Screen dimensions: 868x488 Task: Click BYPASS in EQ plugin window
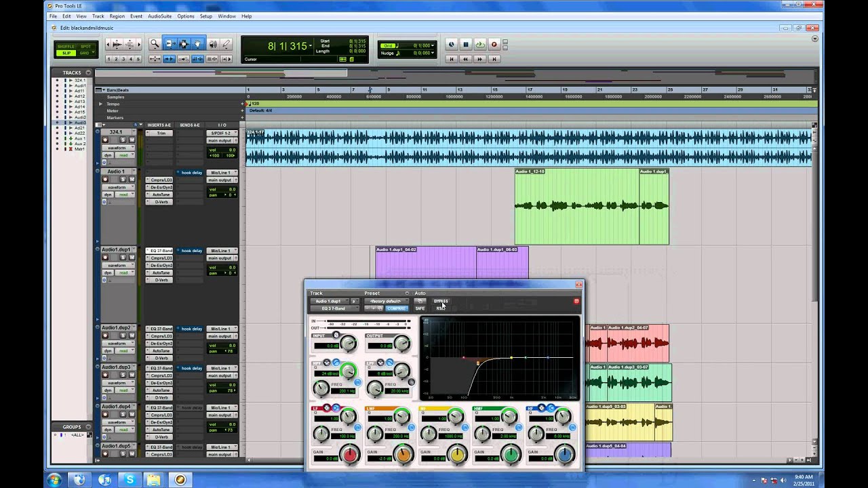pos(441,301)
